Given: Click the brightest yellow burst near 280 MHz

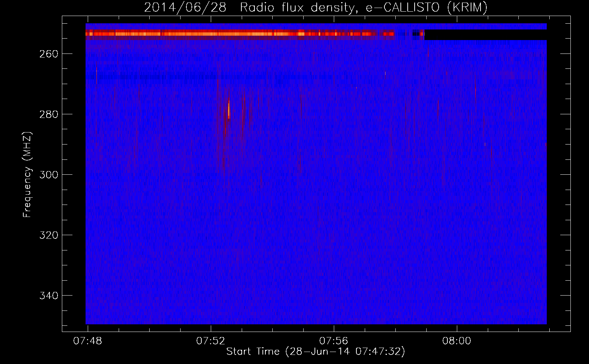Looking at the screenshot, I should [x=229, y=109].
